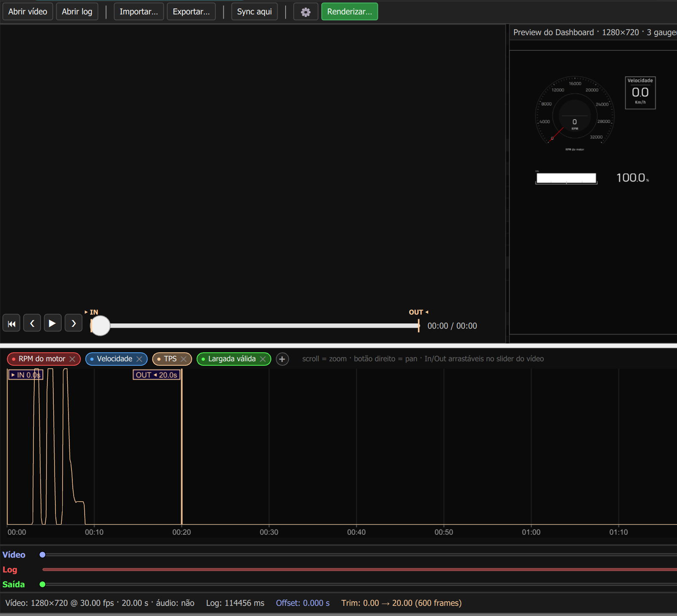Click the IN 0.0s flag on graph

(26, 375)
